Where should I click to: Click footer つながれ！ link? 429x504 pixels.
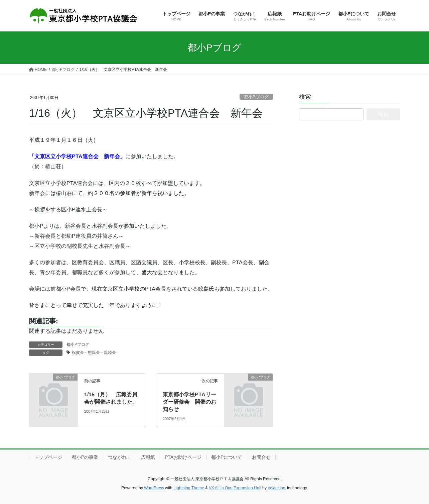120,457
